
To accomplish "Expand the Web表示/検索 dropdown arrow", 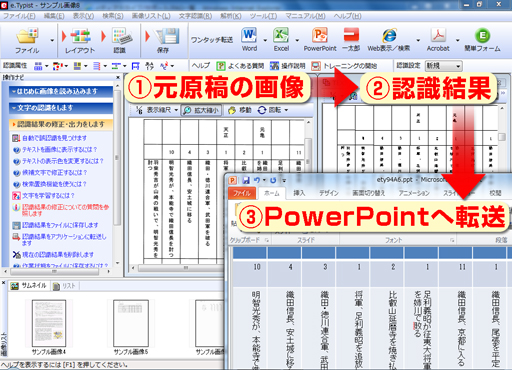I will click(418, 40).
